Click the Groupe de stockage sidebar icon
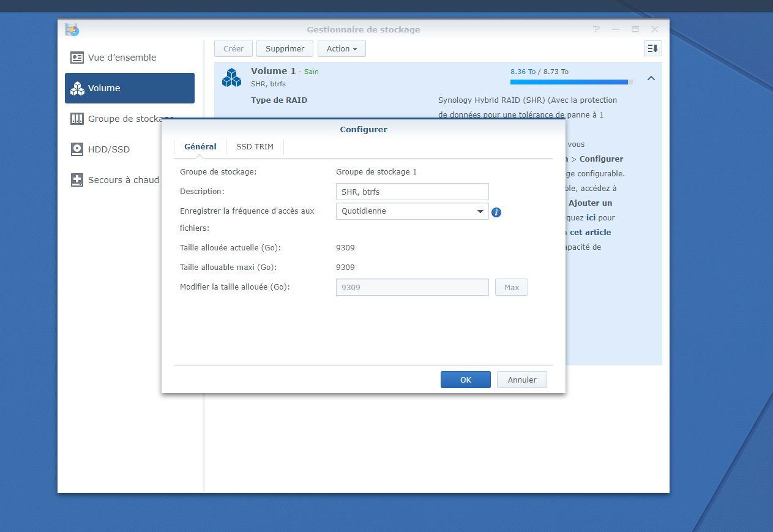773x532 pixels. [77, 119]
